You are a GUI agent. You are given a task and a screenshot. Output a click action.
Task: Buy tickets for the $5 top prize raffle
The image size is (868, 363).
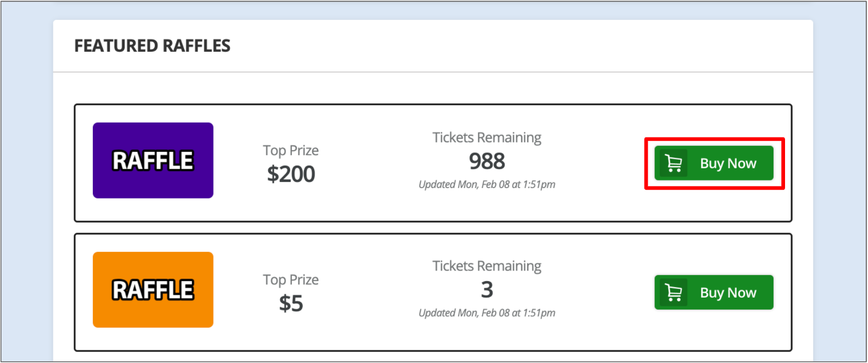coord(714,292)
